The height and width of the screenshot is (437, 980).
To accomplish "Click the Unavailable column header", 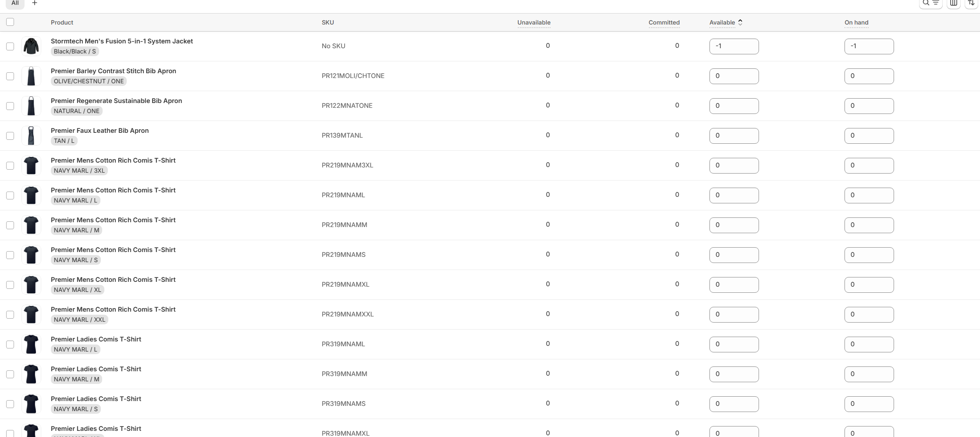I will coord(534,22).
